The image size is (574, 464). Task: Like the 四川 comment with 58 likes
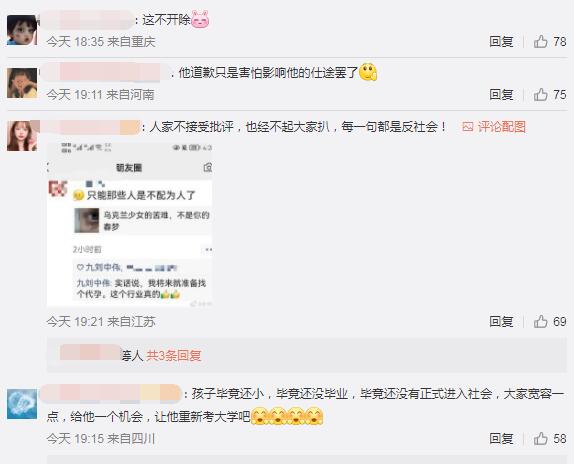tap(540, 438)
